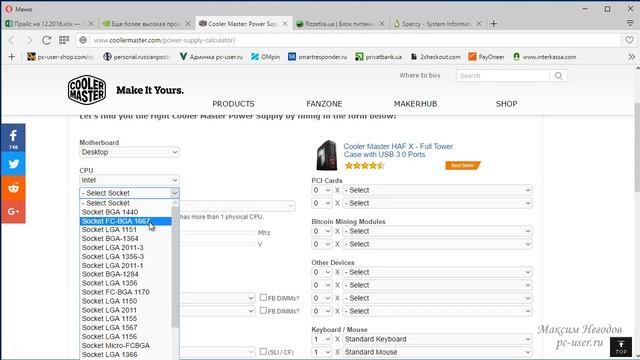Screen dimensions: 640x360
Task: Reload the current page
Action: (47, 40)
